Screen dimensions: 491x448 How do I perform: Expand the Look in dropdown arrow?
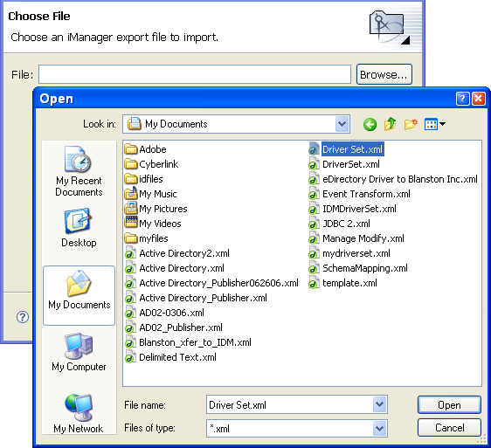[x=342, y=124]
